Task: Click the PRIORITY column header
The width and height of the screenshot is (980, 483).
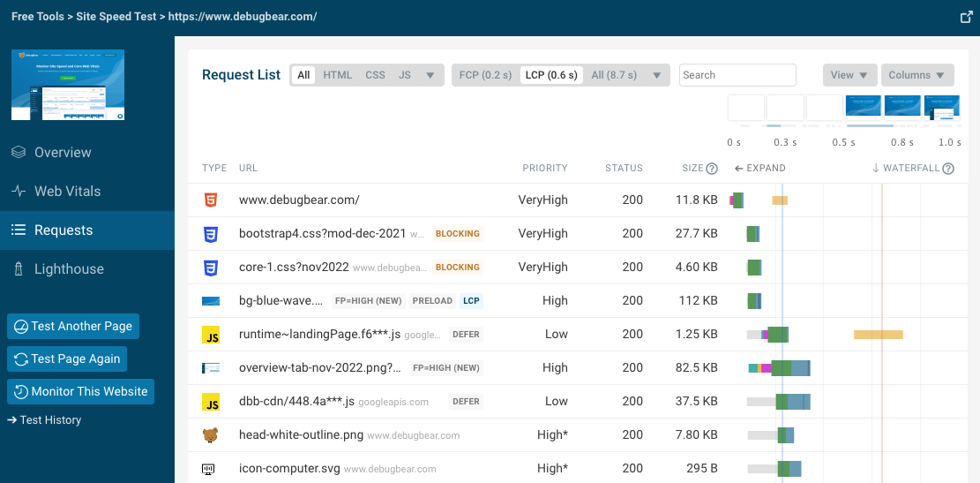Action: coord(545,169)
